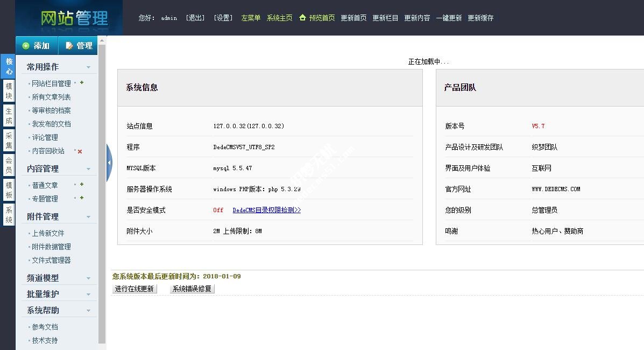Expand the 系统帮助 section
644x350 pixels.
coord(89,310)
